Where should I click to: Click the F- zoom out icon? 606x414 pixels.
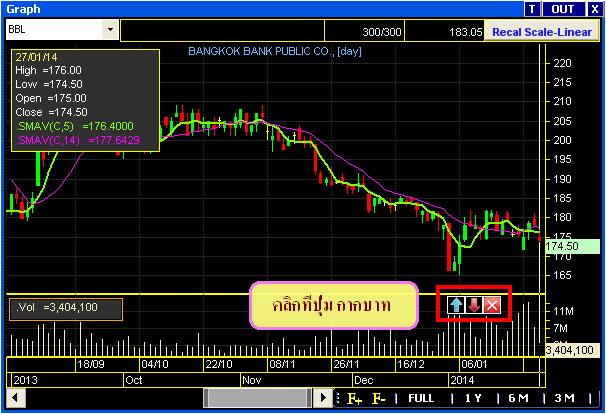pos(379,398)
